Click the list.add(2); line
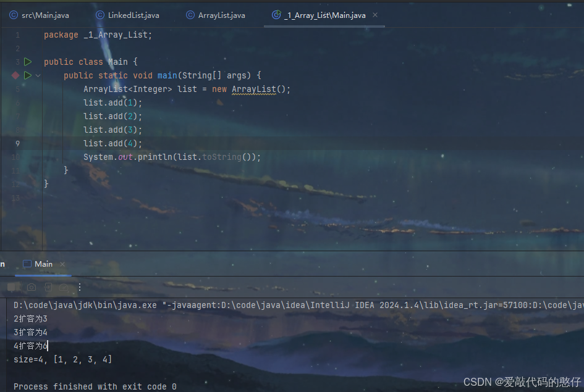The image size is (584, 392). pyautogui.click(x=112, y=117)
